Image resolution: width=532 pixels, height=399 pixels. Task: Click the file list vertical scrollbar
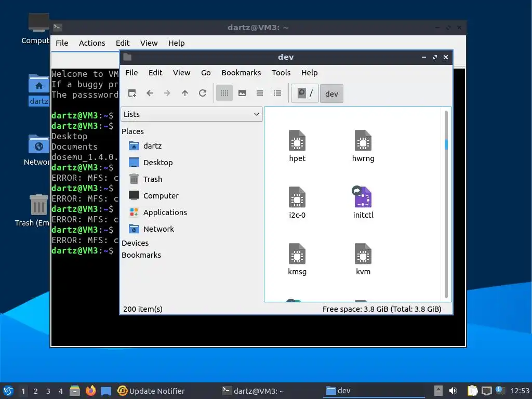pyautogui.click(x=446, y=204)
